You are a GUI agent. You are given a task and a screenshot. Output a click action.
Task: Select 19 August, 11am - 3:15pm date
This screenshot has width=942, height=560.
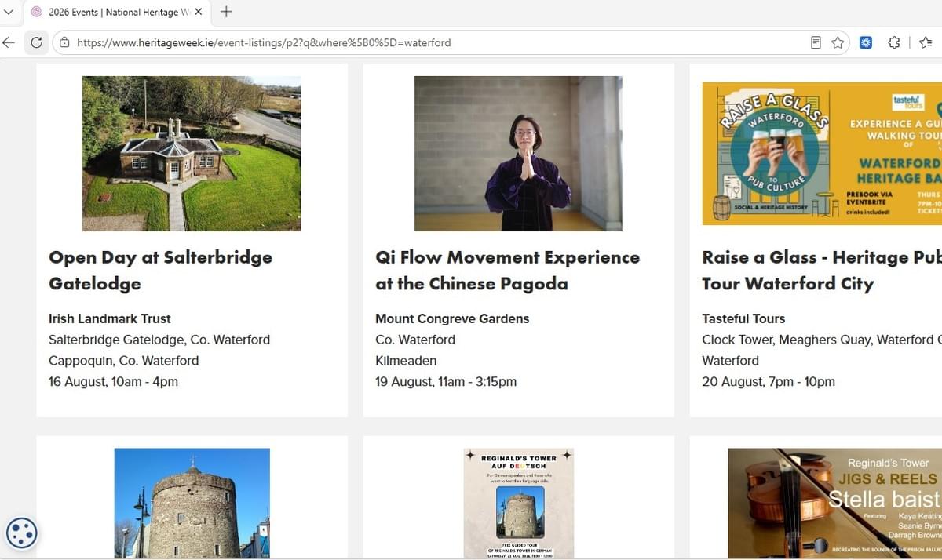[x=446, y=382]
